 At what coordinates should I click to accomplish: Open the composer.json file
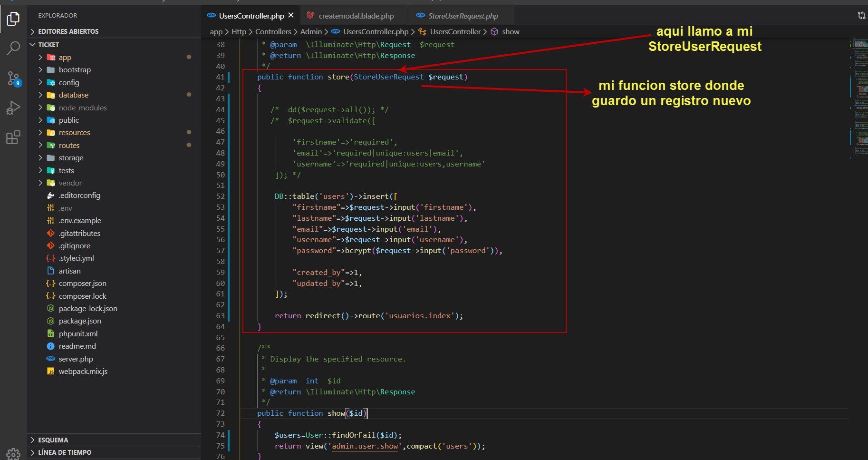coord(114,284)
